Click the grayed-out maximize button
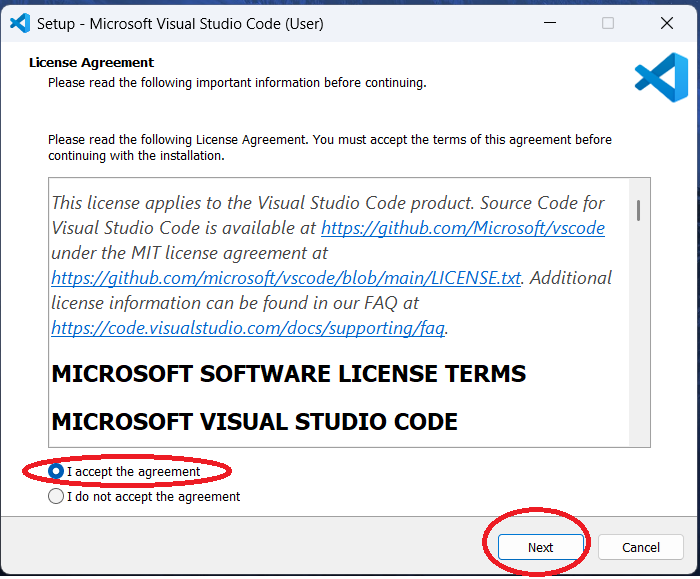Viewport: 700px width, 579px height. (x=608, y=23)
